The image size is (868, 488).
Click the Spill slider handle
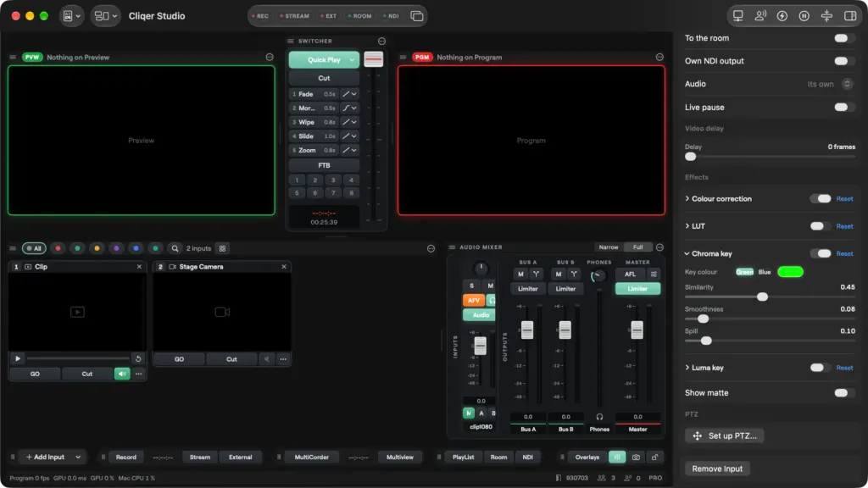pos(706,341)
